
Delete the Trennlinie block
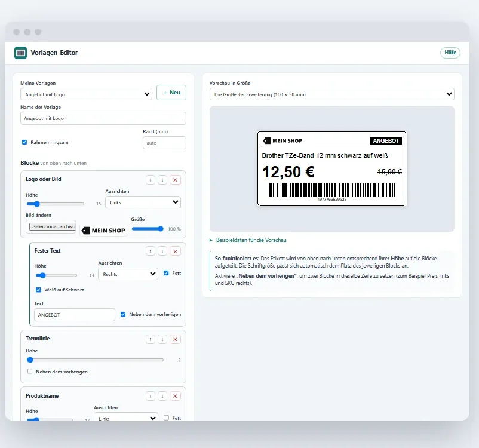click(x=176, y=339)
